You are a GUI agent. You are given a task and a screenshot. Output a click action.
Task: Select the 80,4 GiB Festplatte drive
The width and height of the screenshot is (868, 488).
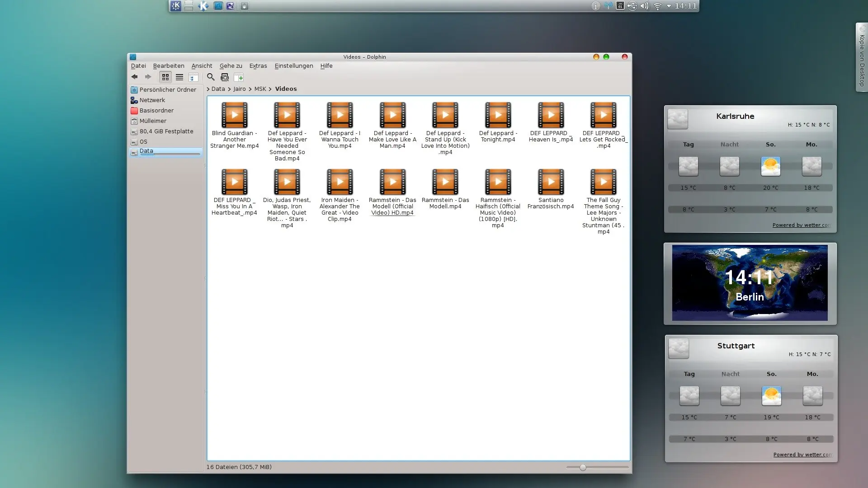[x=166, y=131]
